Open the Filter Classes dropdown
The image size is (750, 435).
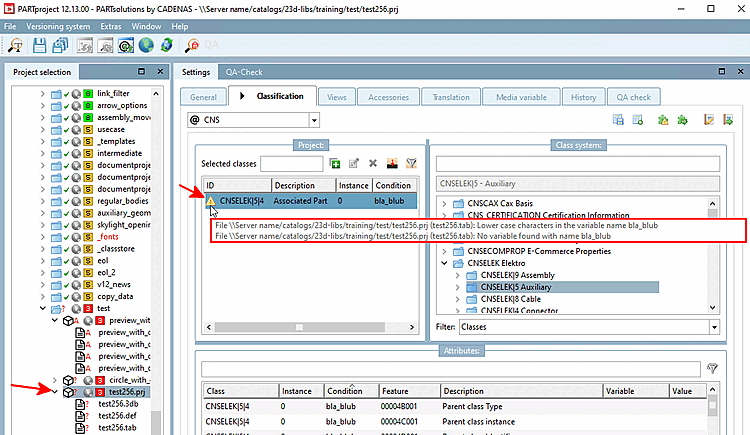point(714,327)
